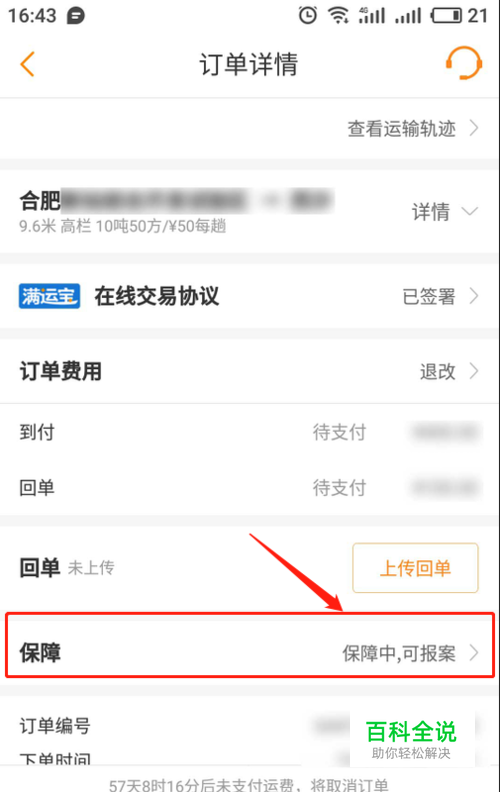Tap the 4G signal strength icon
Viewport: 500px width, 792px height.
coord(371,15)
